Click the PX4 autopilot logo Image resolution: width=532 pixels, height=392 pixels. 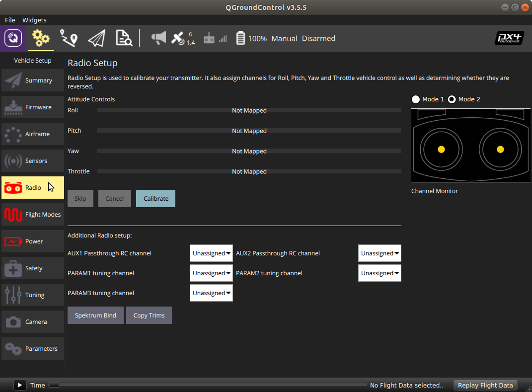pos(509,38)
